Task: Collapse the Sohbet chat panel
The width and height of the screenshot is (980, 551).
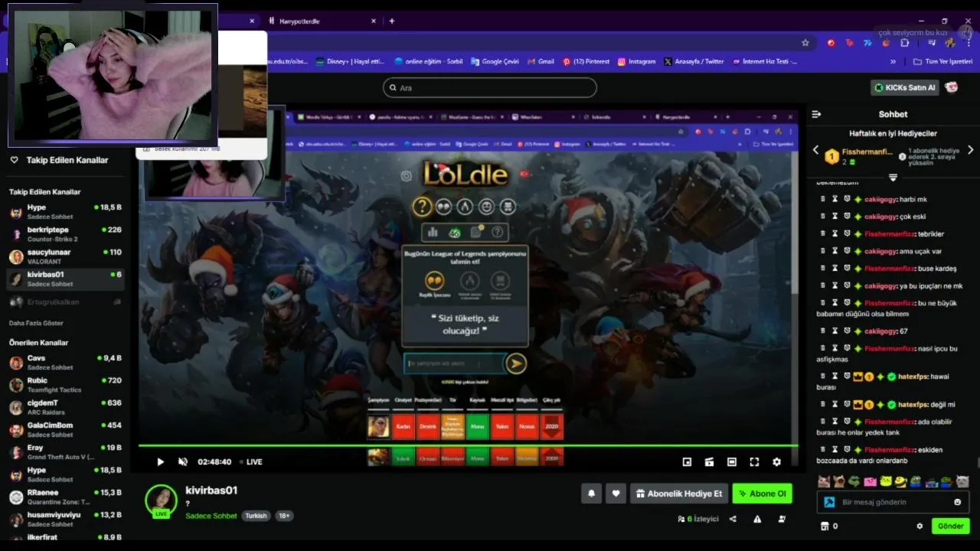Action: [816, 114]
